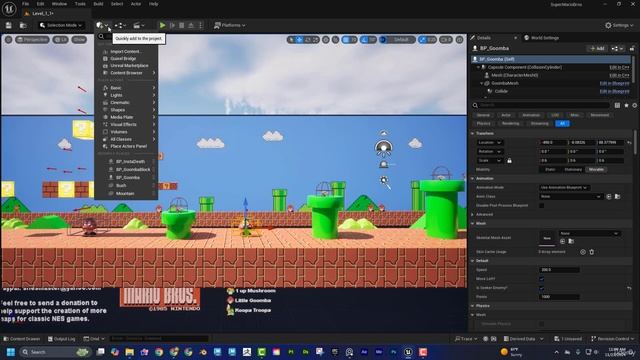Click Edit in Blueprint for GoombaMesh
640x360 pixels.
tap(614, 83)
